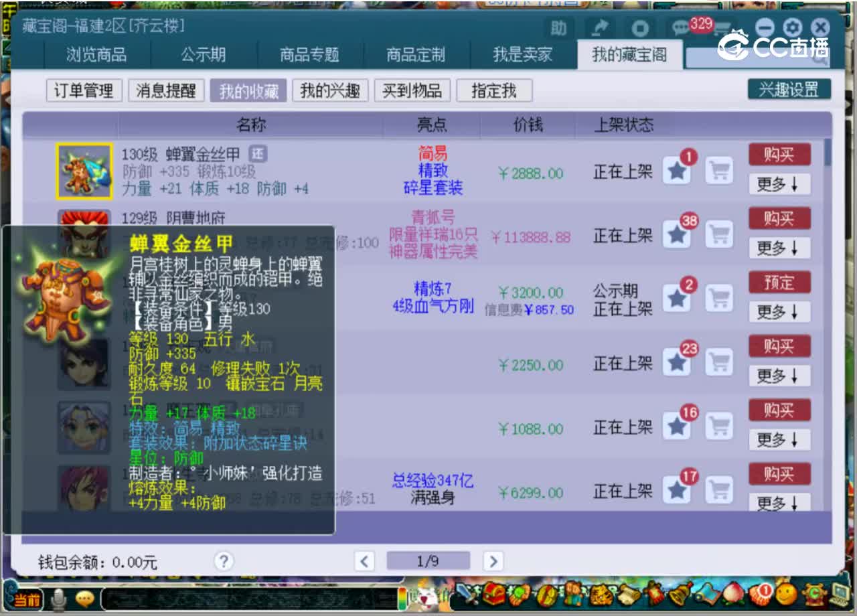Image resolution: width=857 pixels, height=616 pixels.
Task: Open the gear settings icon in title bar
Action: 793,27
